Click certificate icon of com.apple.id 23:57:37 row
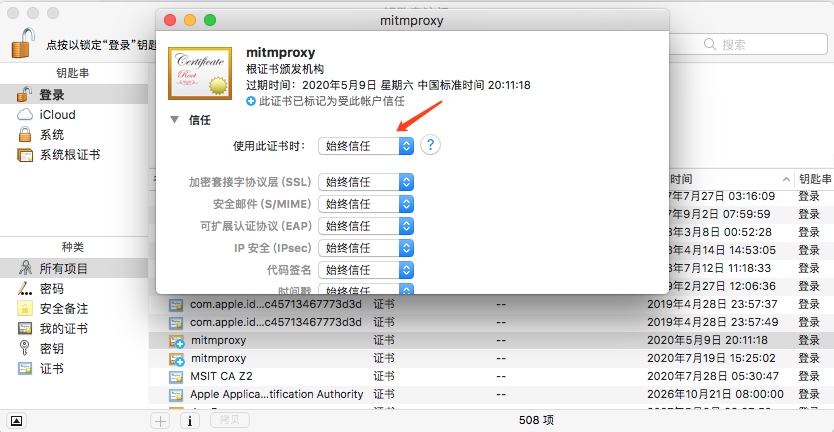 coord(176,305)
